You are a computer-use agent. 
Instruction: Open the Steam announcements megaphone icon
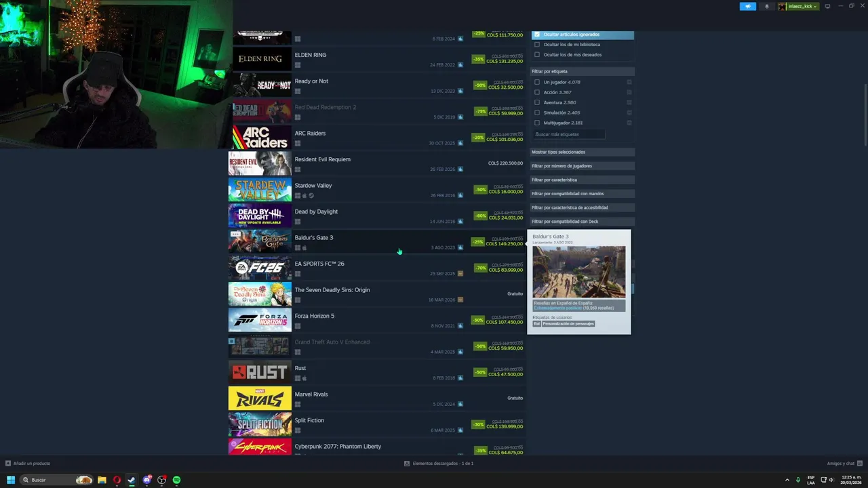point(747,6)
